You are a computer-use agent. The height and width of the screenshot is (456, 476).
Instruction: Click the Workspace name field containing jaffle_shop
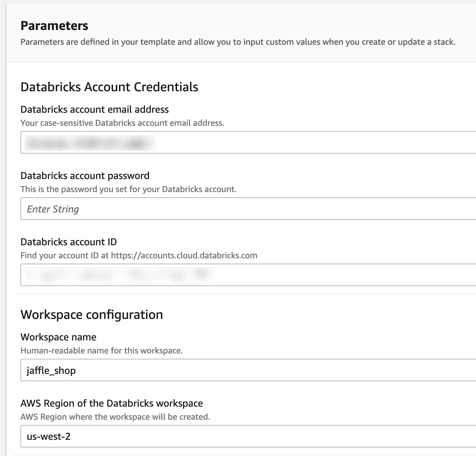(x=141, y=370)
